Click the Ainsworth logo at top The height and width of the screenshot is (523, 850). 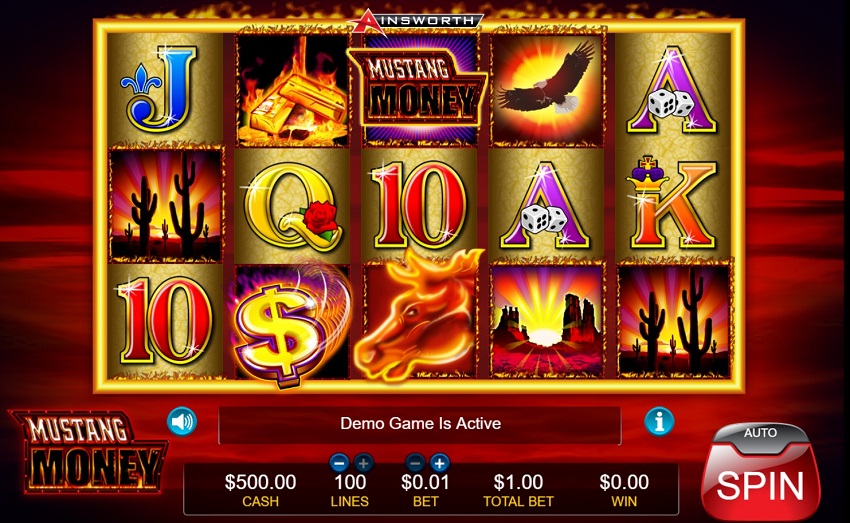click(x=416, y=22)
